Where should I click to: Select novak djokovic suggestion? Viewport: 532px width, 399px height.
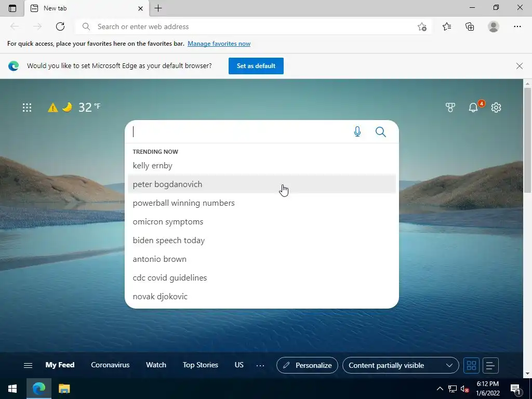[x=262, y=296]
